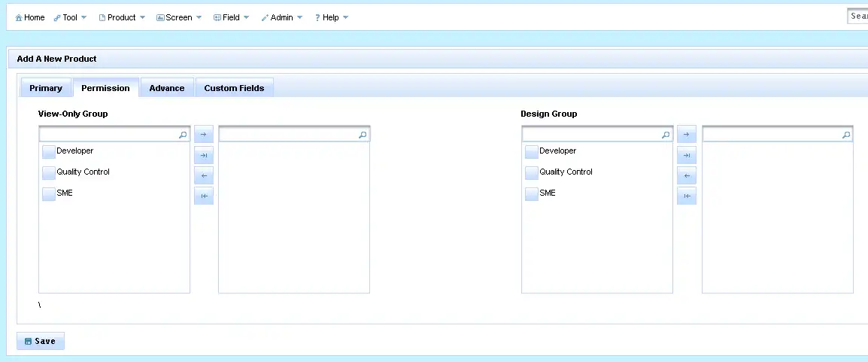Viewport: 868px width, 362px height.
Task: Click Design Group move-all-right arrow
Action: coord(687,156)
